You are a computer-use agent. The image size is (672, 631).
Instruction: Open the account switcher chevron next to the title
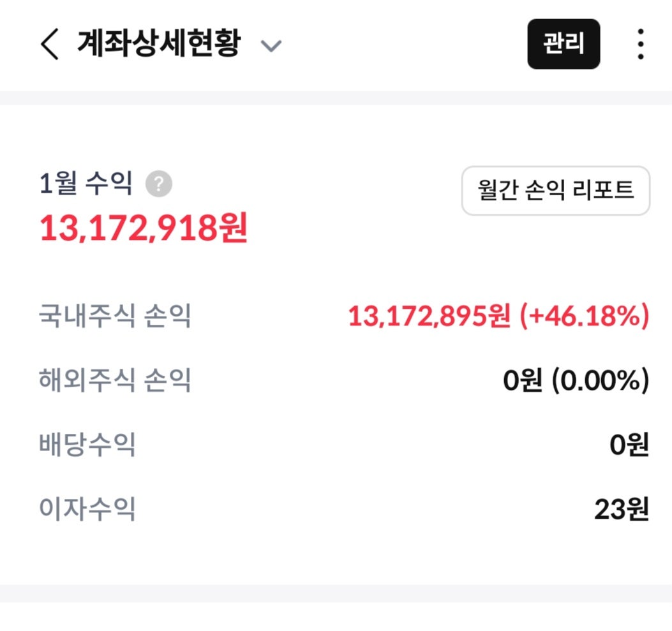(272, 47)
